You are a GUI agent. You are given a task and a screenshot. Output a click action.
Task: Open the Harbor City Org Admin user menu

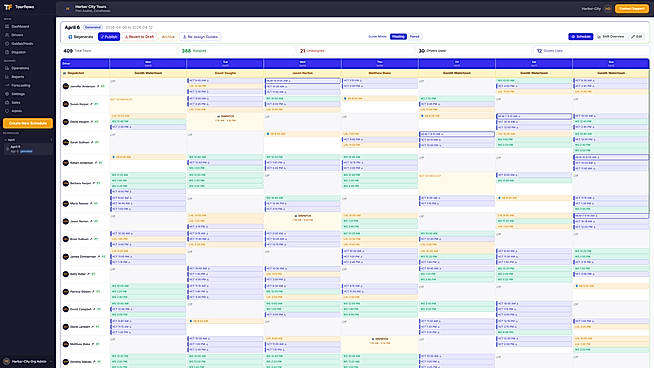point(28,361)
